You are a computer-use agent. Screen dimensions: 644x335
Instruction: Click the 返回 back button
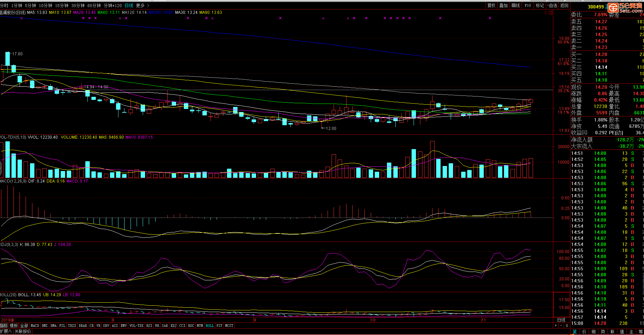coord(564,5)
